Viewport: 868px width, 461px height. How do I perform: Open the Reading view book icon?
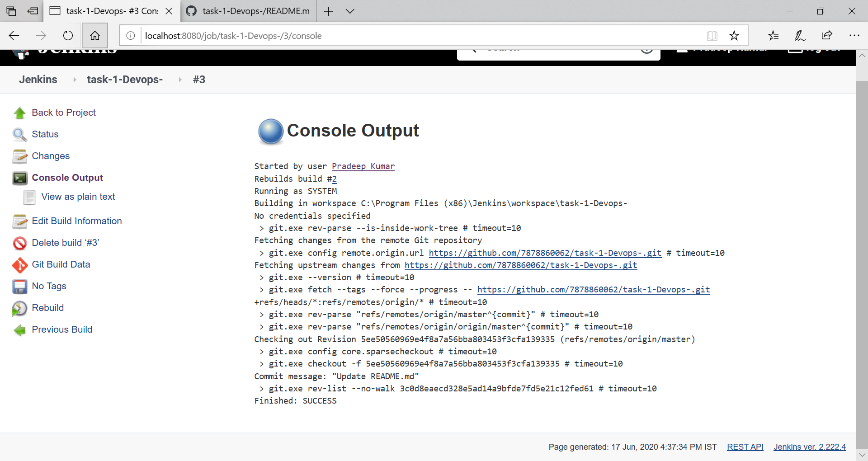point(712,35)
